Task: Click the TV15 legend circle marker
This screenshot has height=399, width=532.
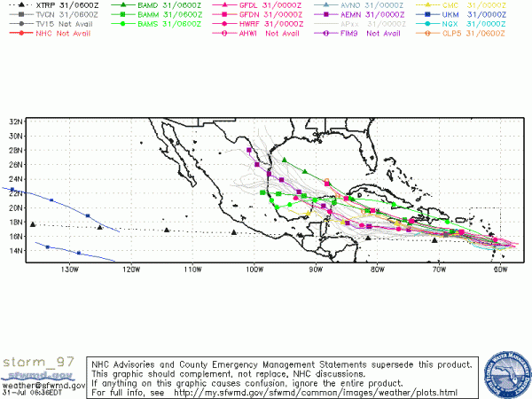Action: (x=21, y=24)
